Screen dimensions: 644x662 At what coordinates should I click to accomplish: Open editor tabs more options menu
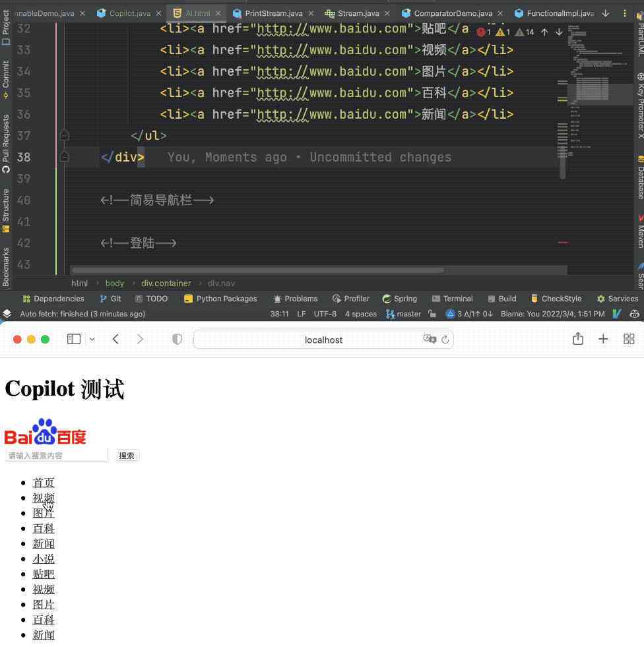tap(625, 13)
